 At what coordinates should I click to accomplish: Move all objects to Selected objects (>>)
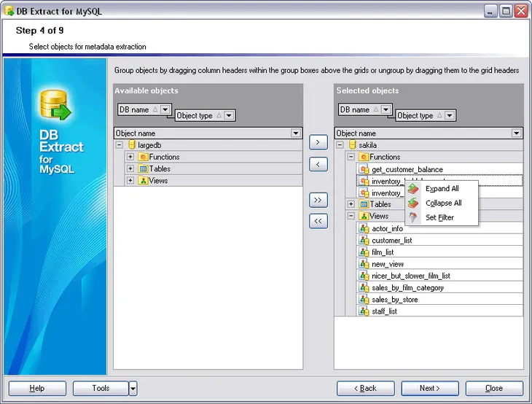point(318,200)
